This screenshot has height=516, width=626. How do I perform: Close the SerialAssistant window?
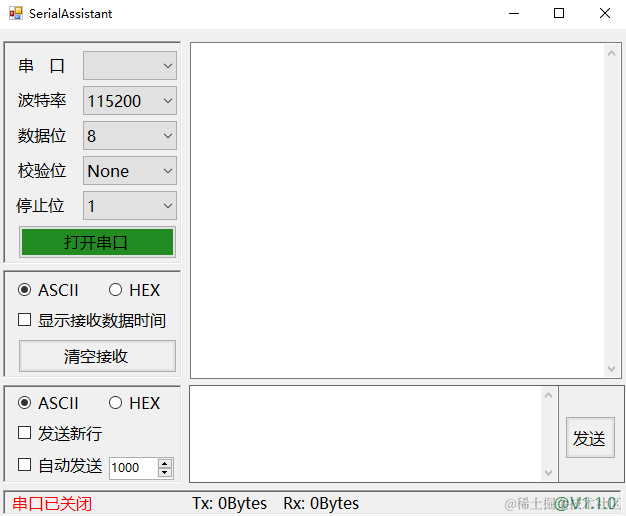(x=604, y=14)
